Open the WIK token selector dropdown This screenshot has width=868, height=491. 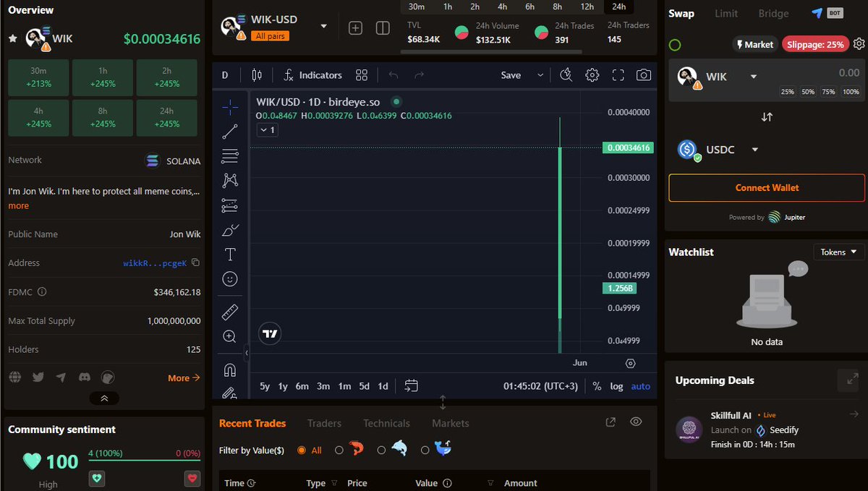[754, 77]
